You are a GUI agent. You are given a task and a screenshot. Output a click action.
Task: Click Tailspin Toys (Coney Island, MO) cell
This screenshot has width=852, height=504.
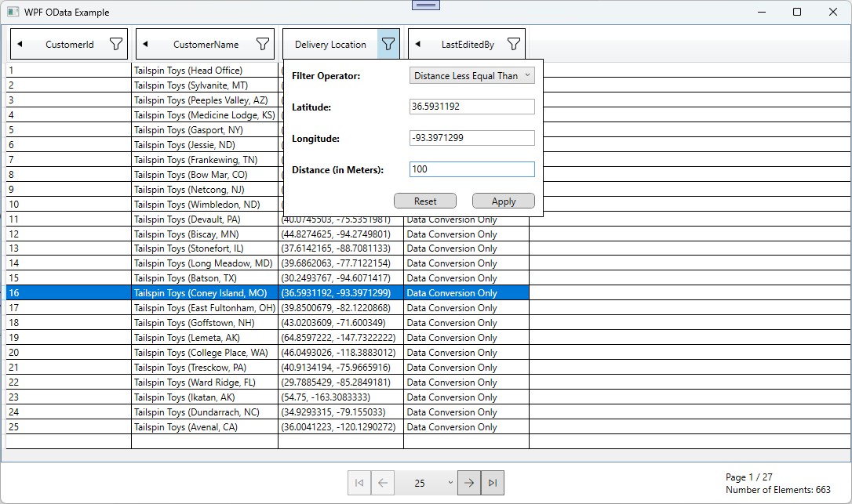205,292
